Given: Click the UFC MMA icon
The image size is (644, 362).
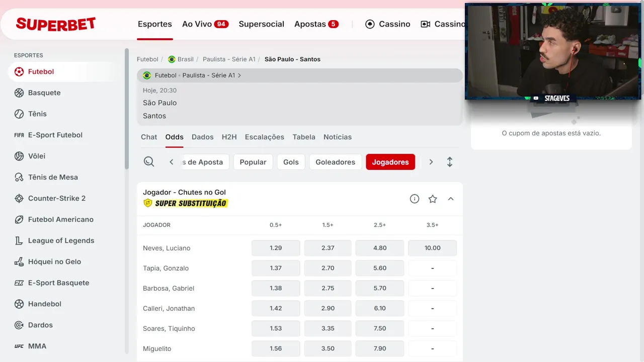Looking at the screenshot, I should (19, 346).
